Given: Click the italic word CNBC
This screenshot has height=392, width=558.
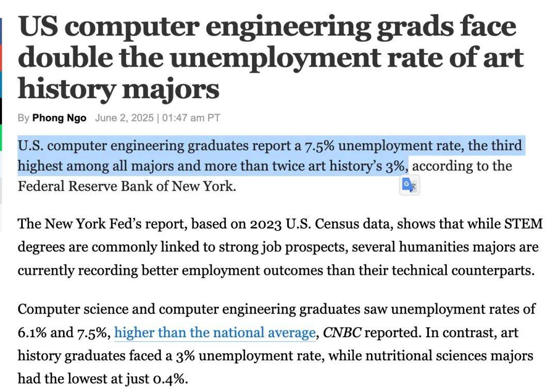Looking at the screenshot, I should coord(342,332).
